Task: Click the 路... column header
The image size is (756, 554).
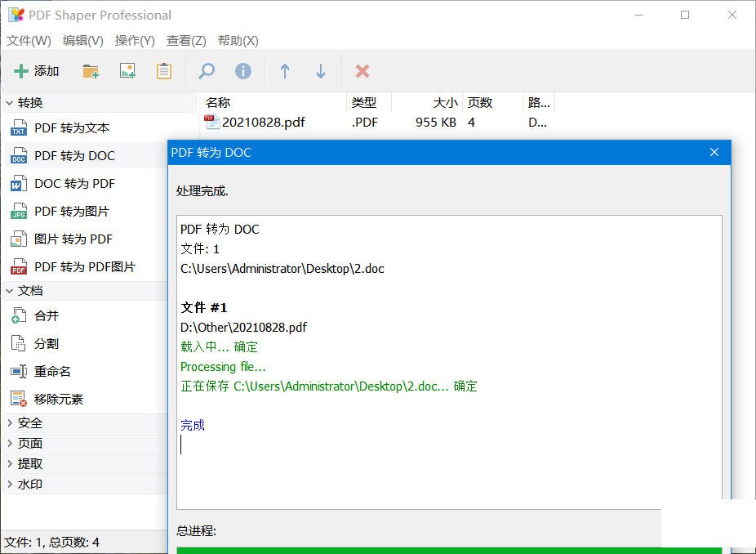Action: [539, 102]
